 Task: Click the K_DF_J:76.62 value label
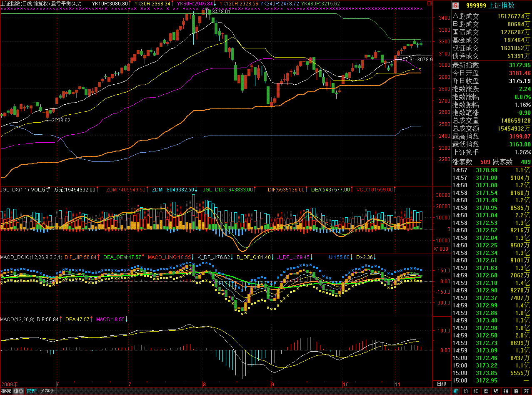tap(214, 257)
